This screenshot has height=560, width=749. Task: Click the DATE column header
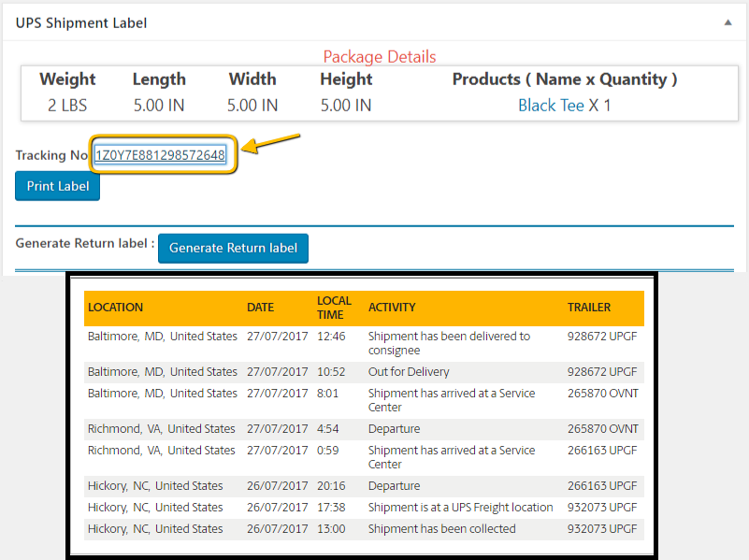[x=260, y=308]
